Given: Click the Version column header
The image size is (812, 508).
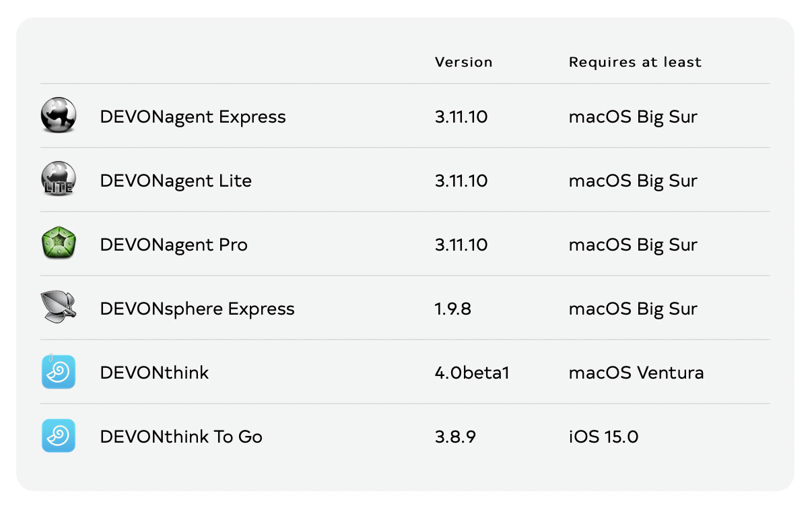Looking at the screenshot, I should point(463,62).
